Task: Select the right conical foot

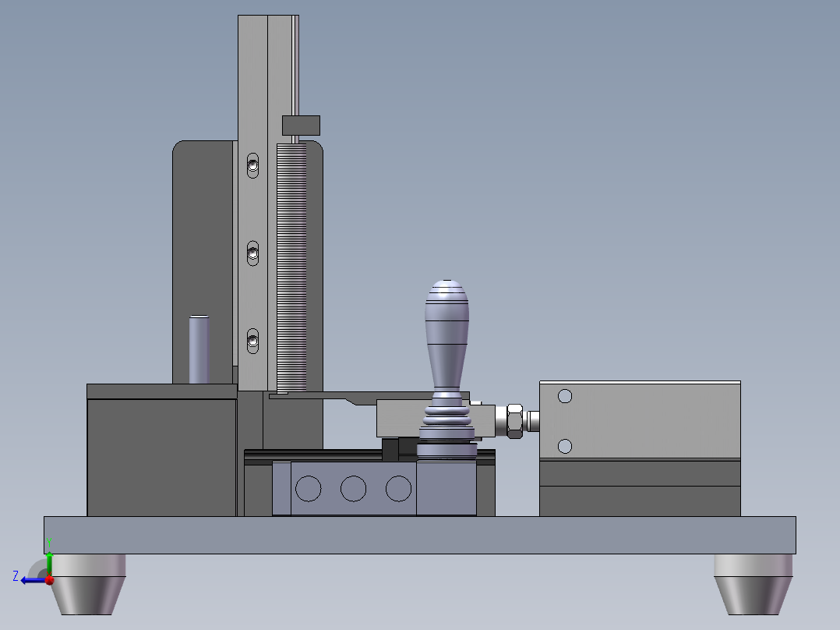Action: (754, 585)
